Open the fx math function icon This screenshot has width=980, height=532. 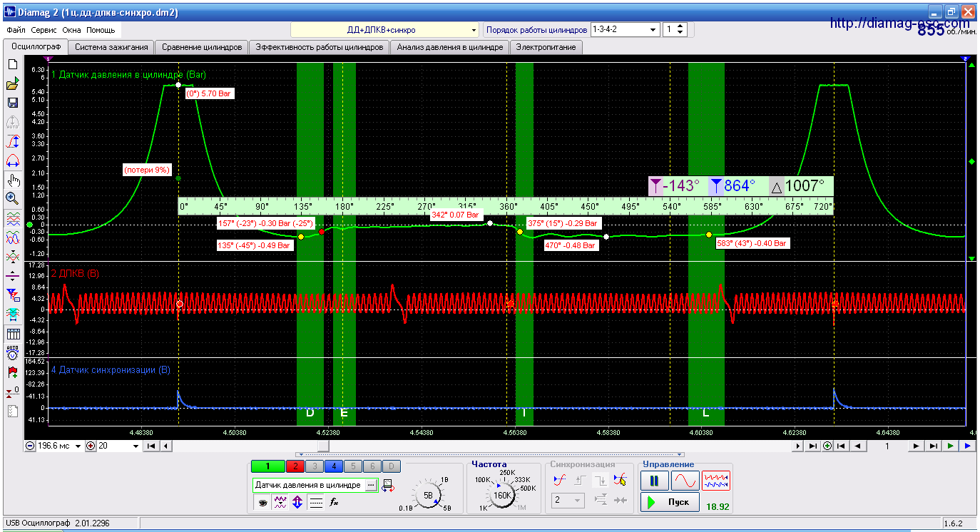[x=334, y=502]
